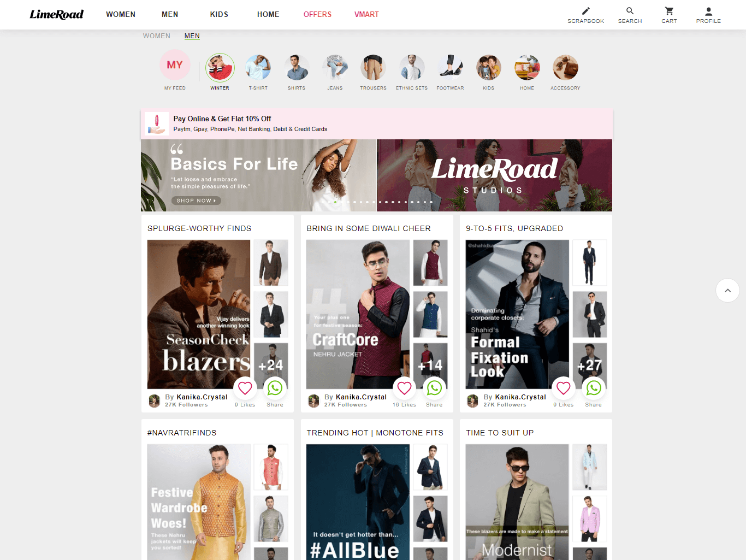The image size is (746, 560).
Task: Open the #AllBlue monotone story image
Action: [358, 502]
